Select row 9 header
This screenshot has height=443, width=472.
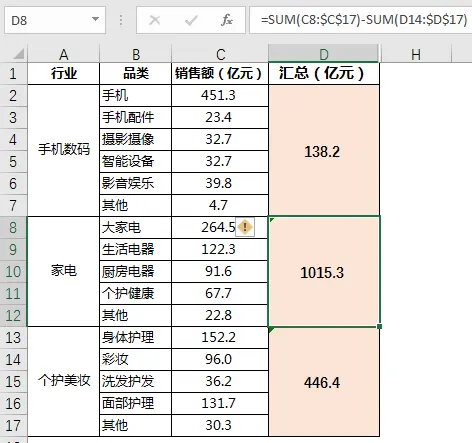pos(13,249)
